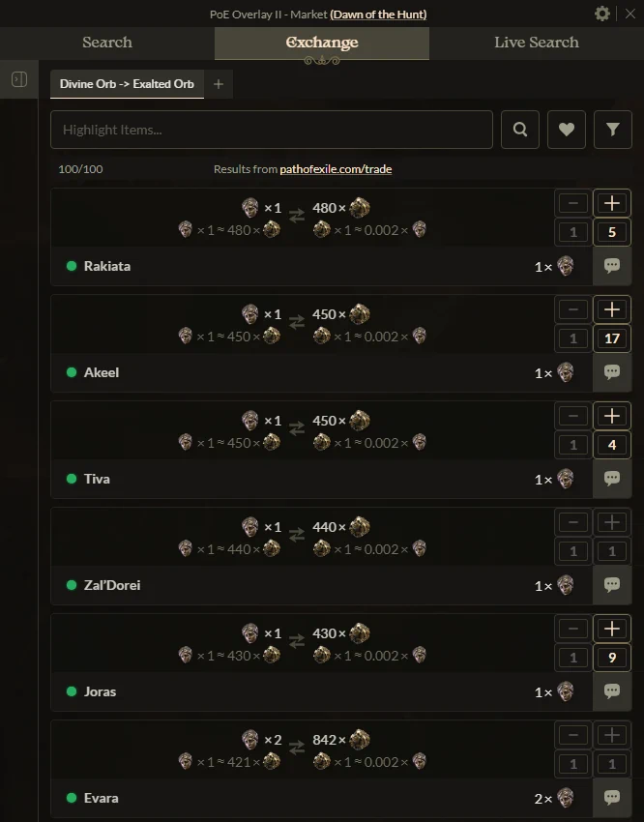Decrease quantity with minus on Akeel's offer

(x=572, y=309)
